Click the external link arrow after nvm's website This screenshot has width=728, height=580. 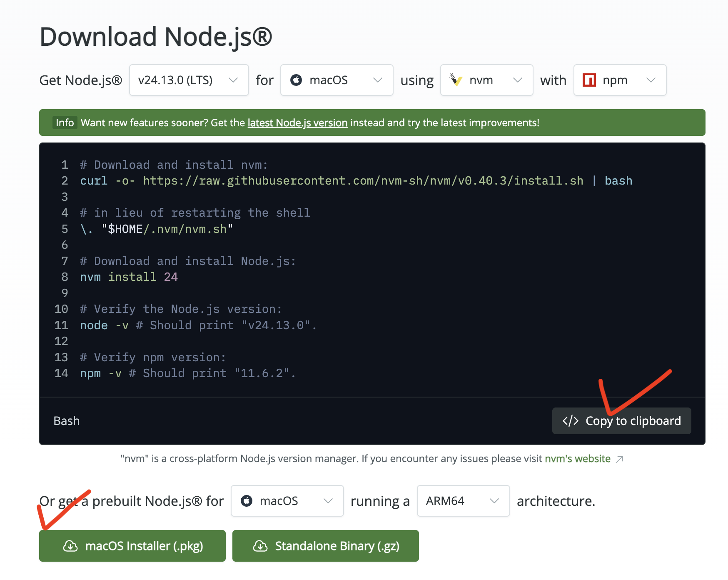[619, 459]
